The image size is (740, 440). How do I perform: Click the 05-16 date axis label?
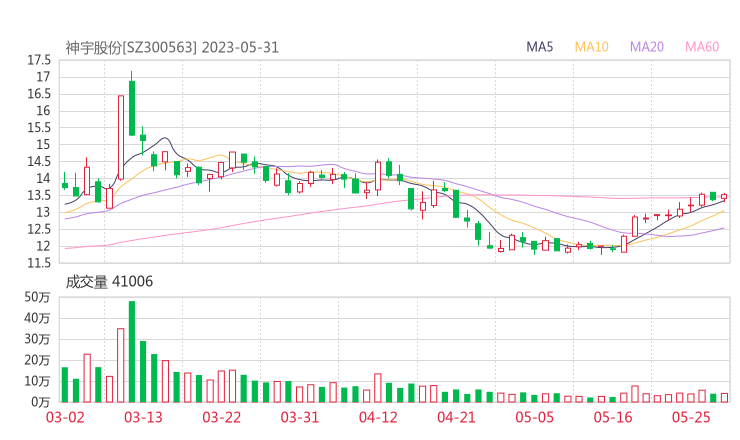pyautogui.click(x=613, y=417)
